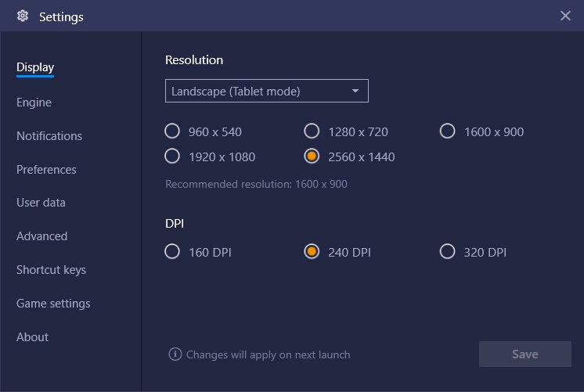Go to Preferences in the sidebar

[x=46, y=169]
